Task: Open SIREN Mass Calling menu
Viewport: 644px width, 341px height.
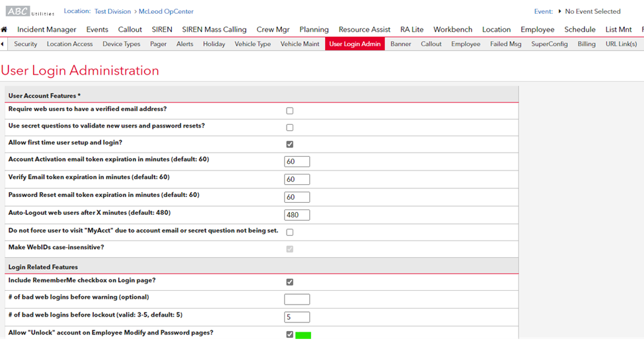Action: click(x=215, y=30)
